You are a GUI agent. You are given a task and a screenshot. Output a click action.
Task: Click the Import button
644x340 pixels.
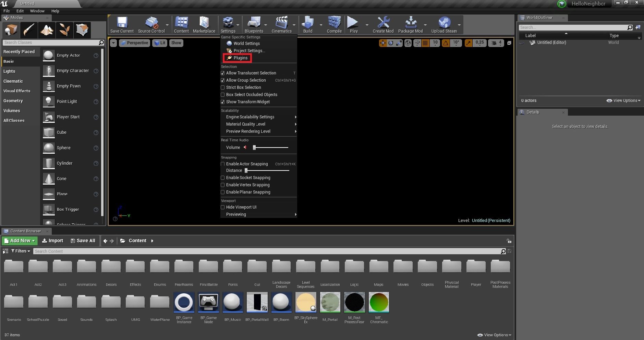(x=52, y=241)
